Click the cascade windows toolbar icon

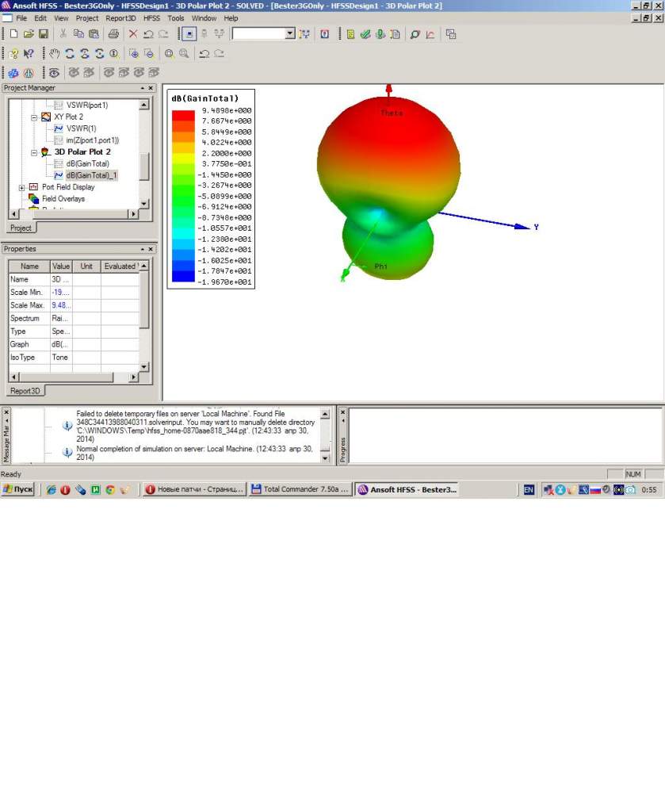(451, 34)
